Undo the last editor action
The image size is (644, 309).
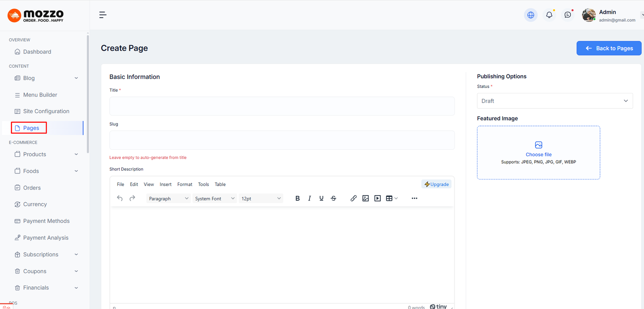(120, 198)
